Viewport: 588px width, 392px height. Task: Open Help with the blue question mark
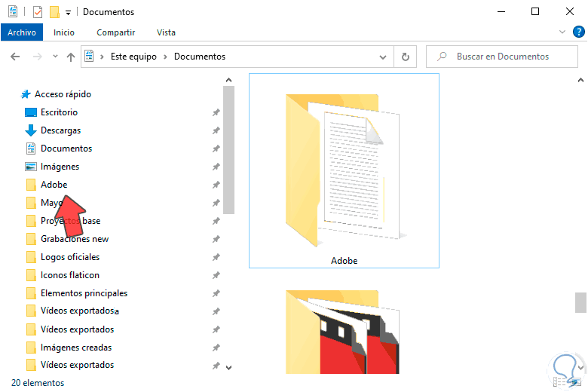point(579,32)
